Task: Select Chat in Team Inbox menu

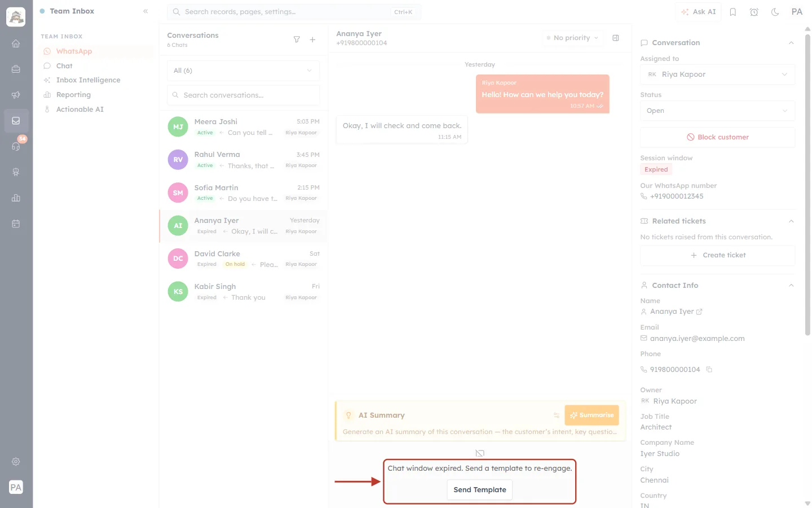Action: pyautogui.click(x=97, y=66)
